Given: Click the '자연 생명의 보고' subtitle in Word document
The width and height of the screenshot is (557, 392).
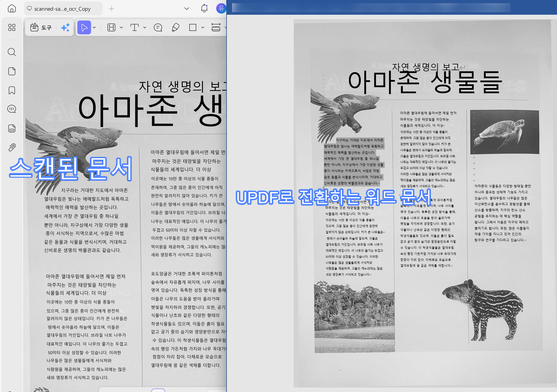Looking at the screenshot, I should click(x=425, y=67).
